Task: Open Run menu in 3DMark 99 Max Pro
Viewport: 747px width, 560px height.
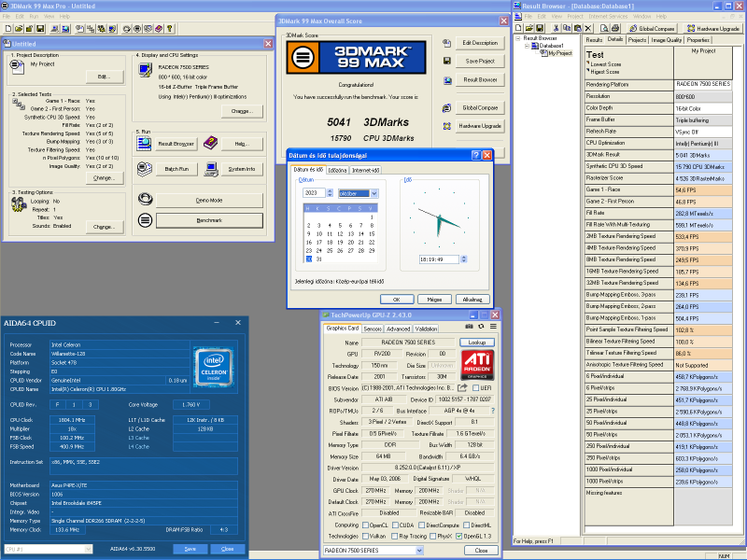Action: click(34, 16)
